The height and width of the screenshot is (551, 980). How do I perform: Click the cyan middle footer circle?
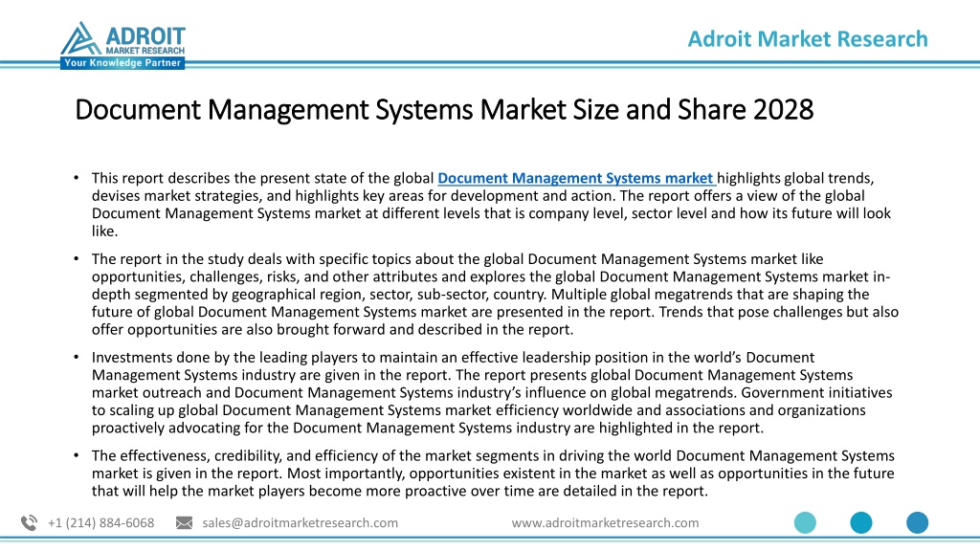pyautogui.click(x=861, y=522)
